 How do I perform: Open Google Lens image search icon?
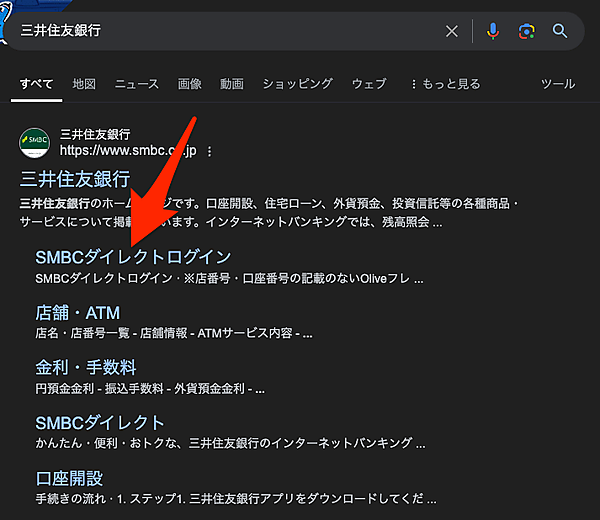[527, 31]
